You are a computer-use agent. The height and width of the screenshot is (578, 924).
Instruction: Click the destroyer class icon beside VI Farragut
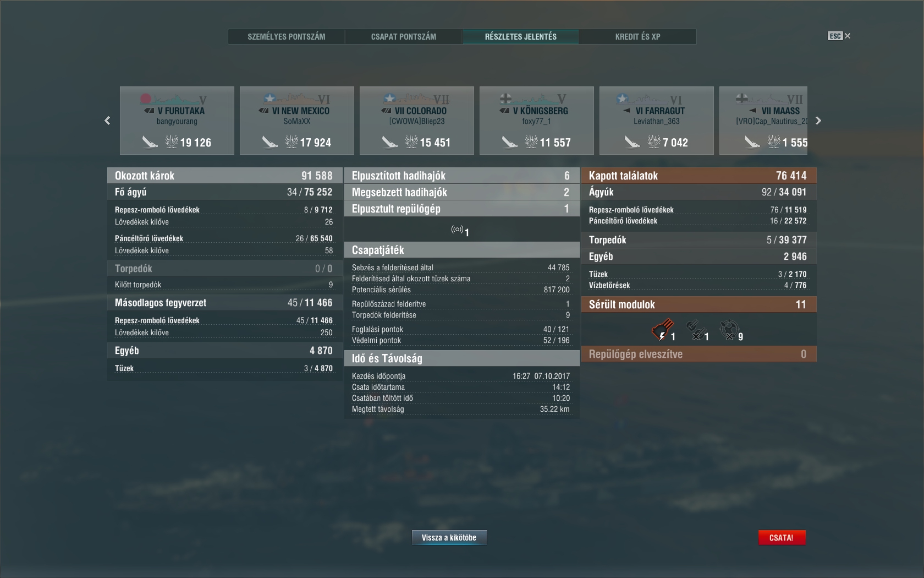[627, 111]
